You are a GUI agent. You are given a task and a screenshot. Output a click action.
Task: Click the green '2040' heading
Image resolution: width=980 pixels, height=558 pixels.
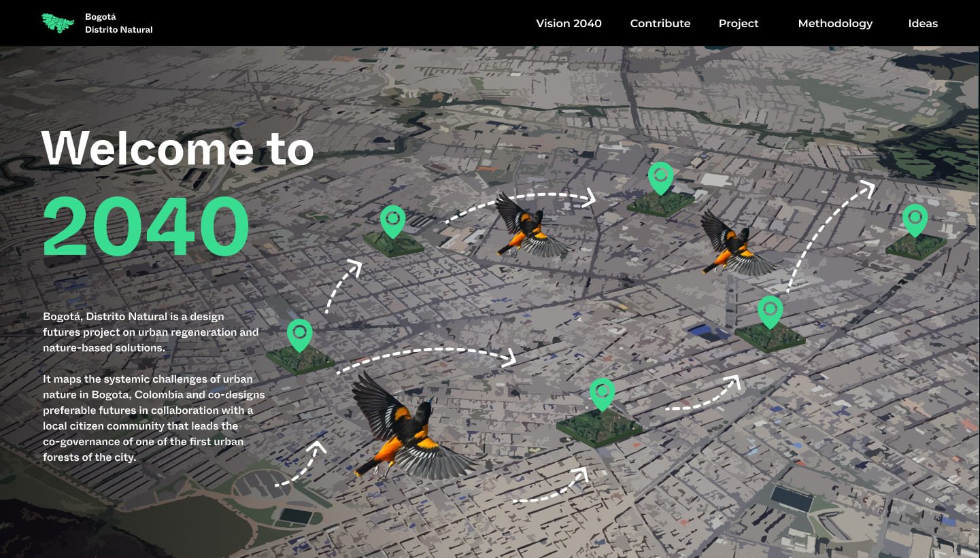pyautogui.click(x=146, y=227)
